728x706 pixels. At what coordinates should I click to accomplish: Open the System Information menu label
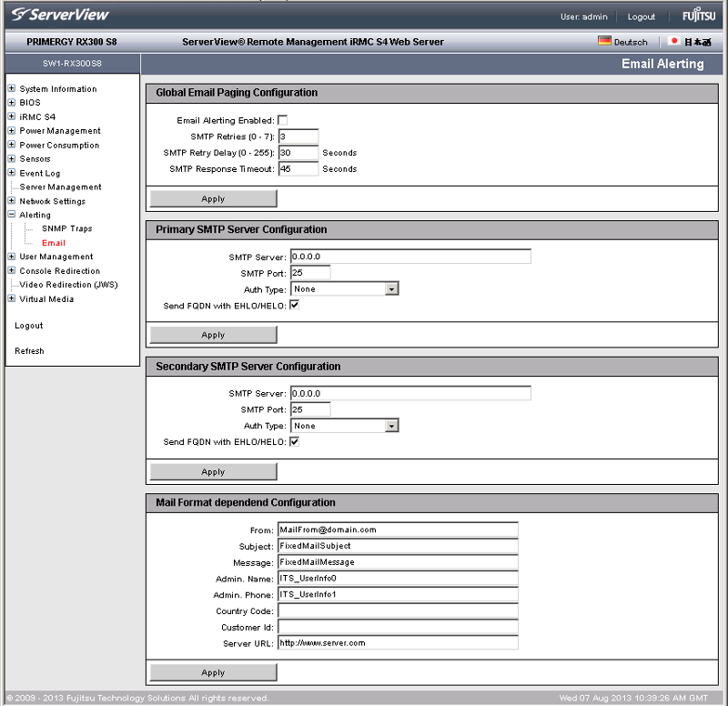58,88
